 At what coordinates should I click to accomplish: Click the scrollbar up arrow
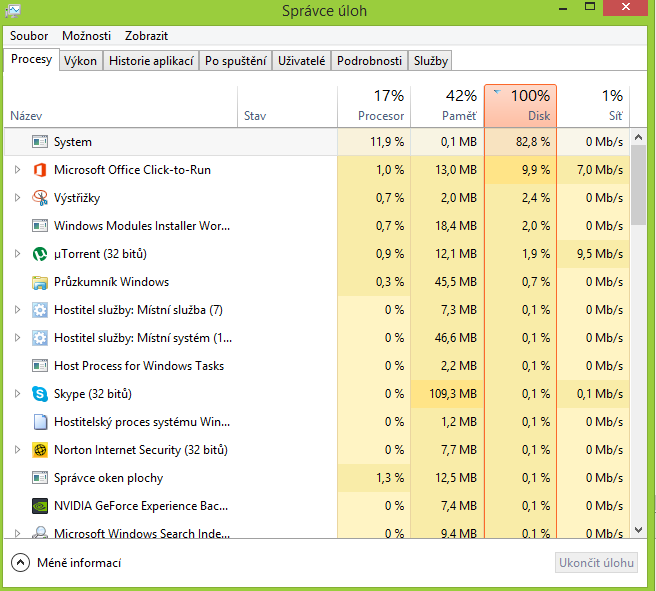point(638,137)
